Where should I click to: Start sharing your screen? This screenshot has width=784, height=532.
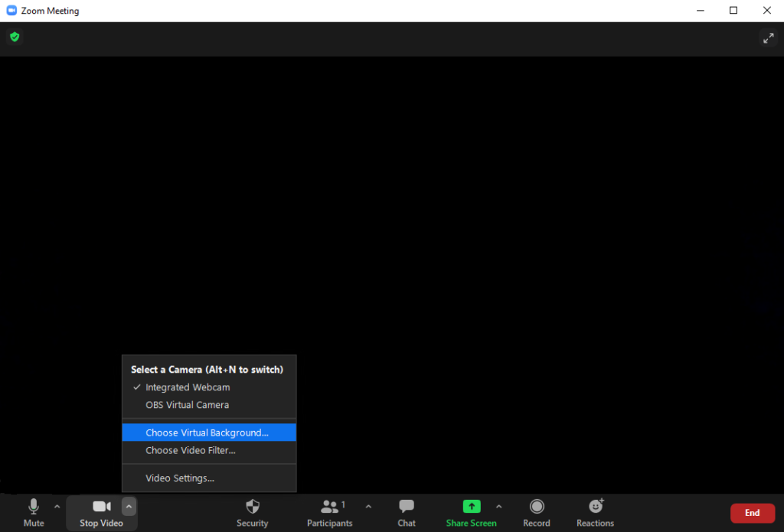tap(471, 512)
